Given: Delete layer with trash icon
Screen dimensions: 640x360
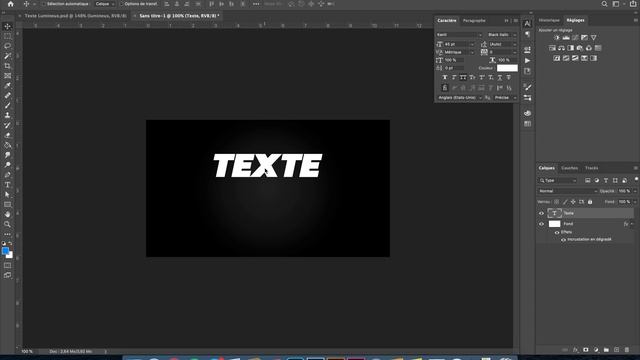Looking at the screenshot, I should click(627, 350).
